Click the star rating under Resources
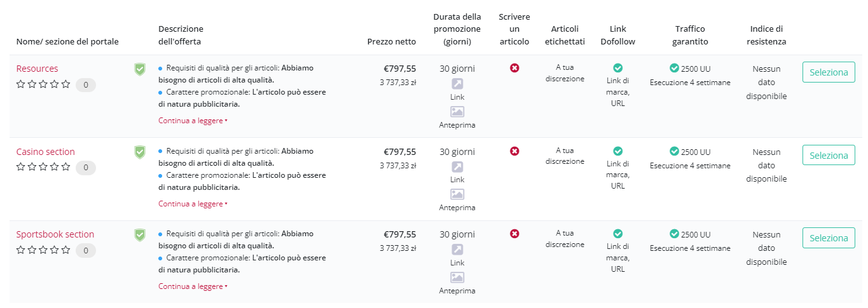This screenshot has height=308, width=868. click(43, 84)
